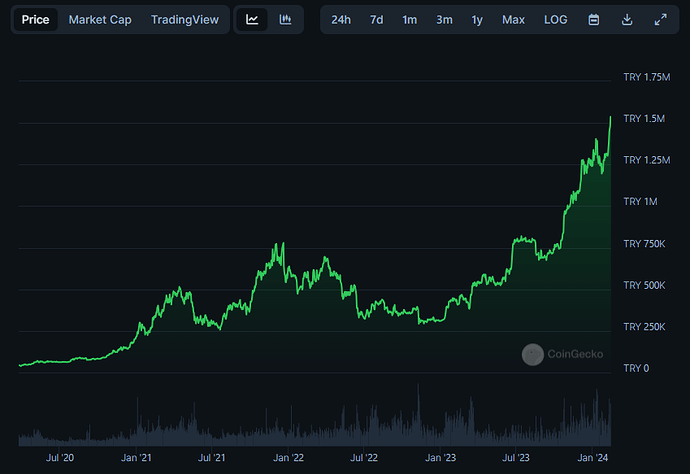Show the Max time range

513,20
